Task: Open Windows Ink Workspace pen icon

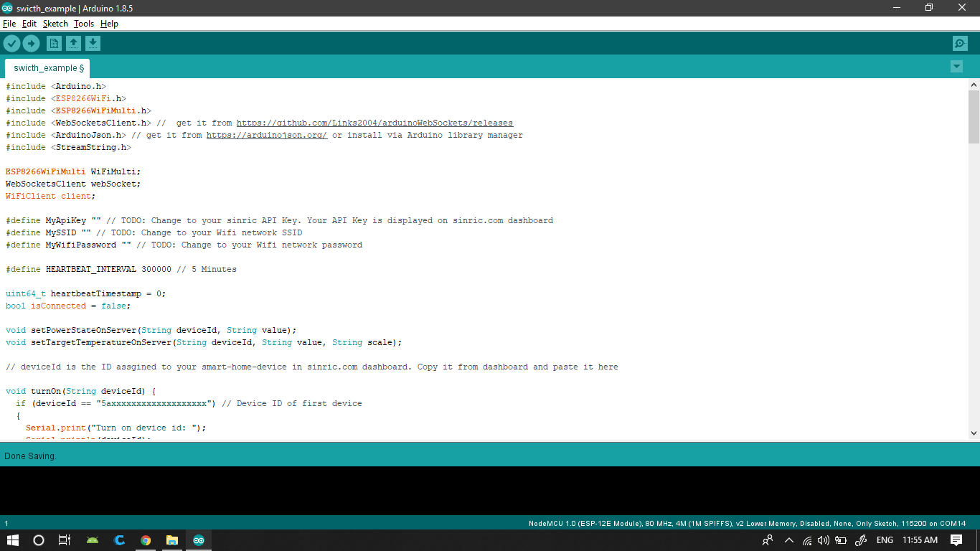Action: pyautogui.click(x=859, y=540)
